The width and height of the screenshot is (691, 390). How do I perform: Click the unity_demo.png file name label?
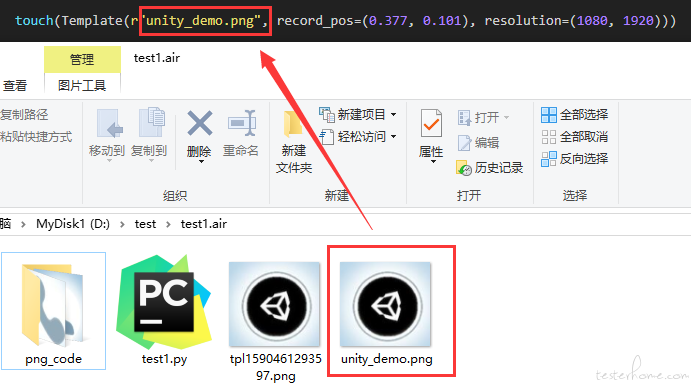pyautogui.click(x=387, y=359)
